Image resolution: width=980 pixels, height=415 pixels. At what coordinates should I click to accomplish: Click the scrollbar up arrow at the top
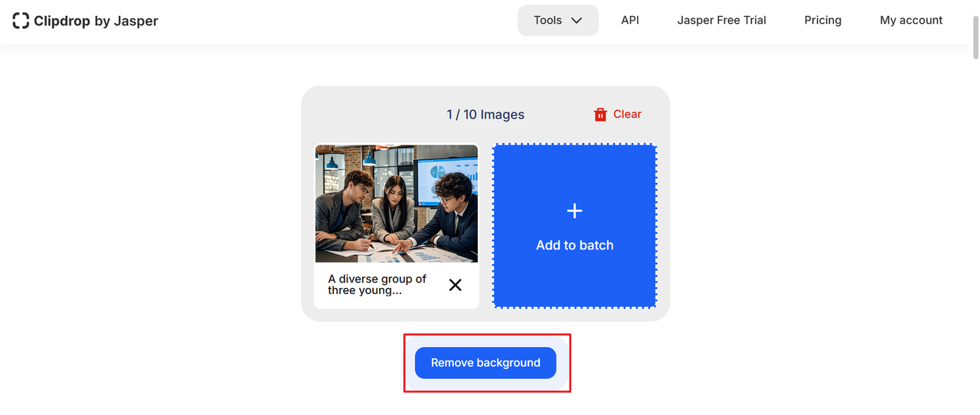coord(975,5)
